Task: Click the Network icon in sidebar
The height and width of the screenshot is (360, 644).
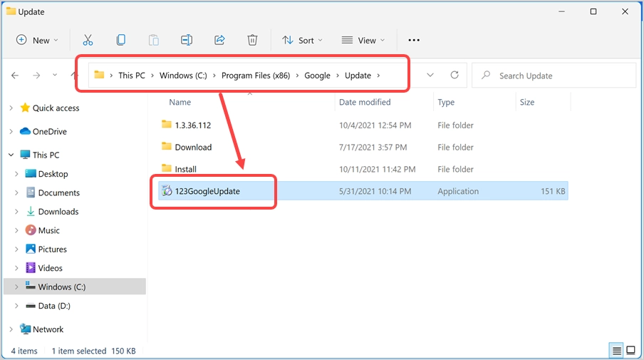Action: click(x=25, y=329)
